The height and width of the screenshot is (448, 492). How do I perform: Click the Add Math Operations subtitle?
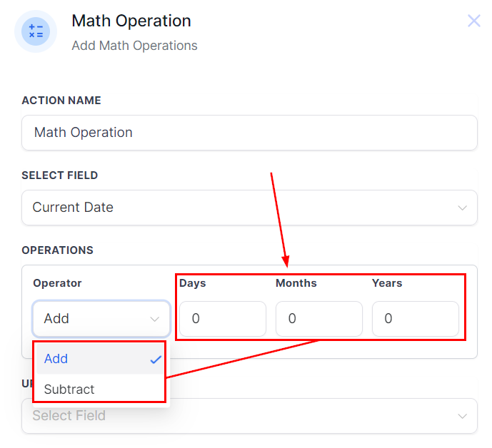[134, 46]
